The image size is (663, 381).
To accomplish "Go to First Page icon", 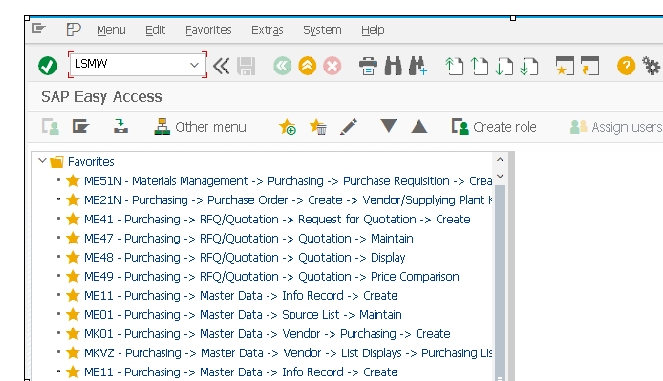I will 454,66.
